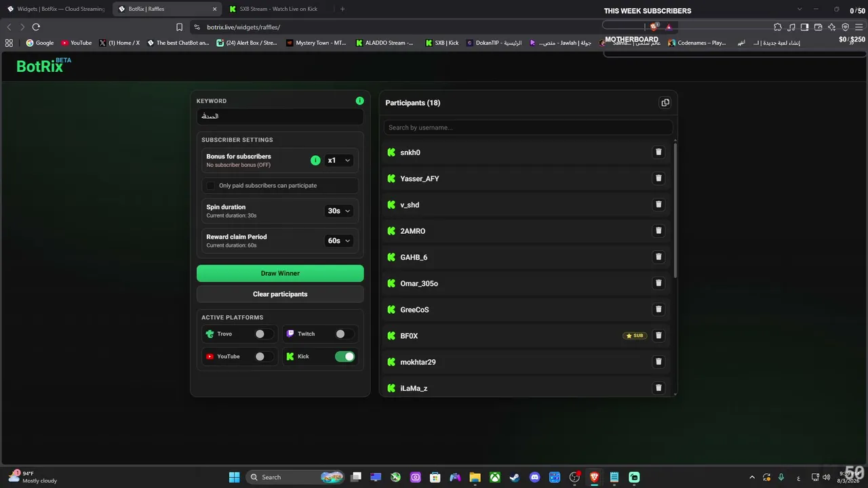Check only paid subscribers can participate
Image resolution: width=868 pixels, height=488 pixels.
tap(210, 186)
